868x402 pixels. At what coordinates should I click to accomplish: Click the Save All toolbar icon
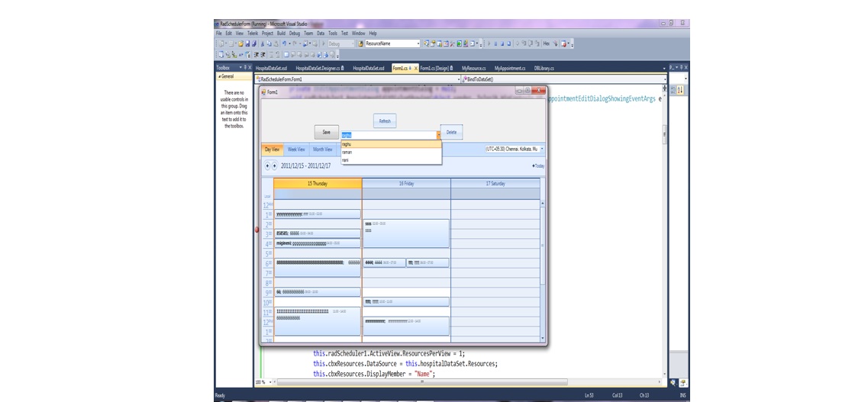point(254,43)
